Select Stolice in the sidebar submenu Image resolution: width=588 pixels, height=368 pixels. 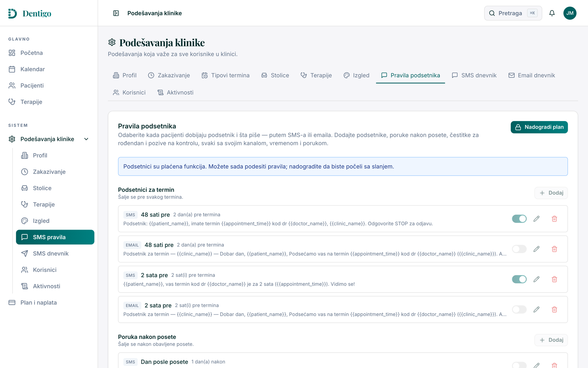coord(55,188)
